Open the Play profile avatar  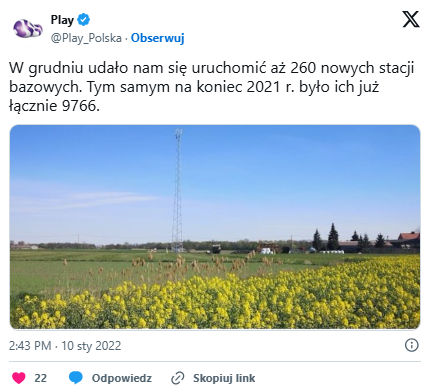pyautogui.click(x=28, y=29)
